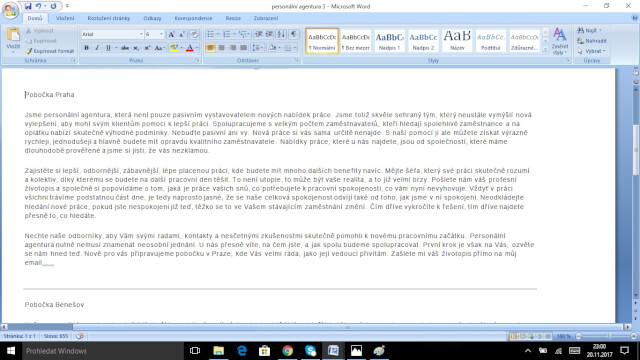Expand the font color dropdown arrow
Screen dimensions: 640x360
[197, 48]
